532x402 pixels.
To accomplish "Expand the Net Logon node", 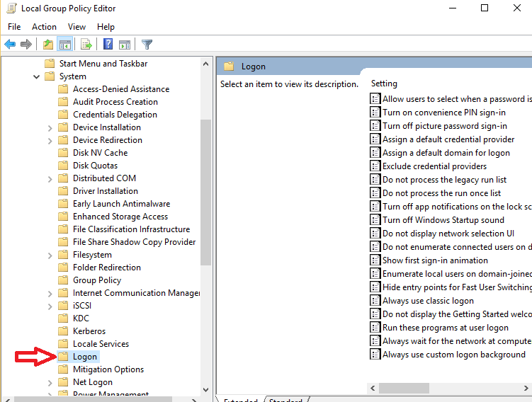I will tap(50, 383).
